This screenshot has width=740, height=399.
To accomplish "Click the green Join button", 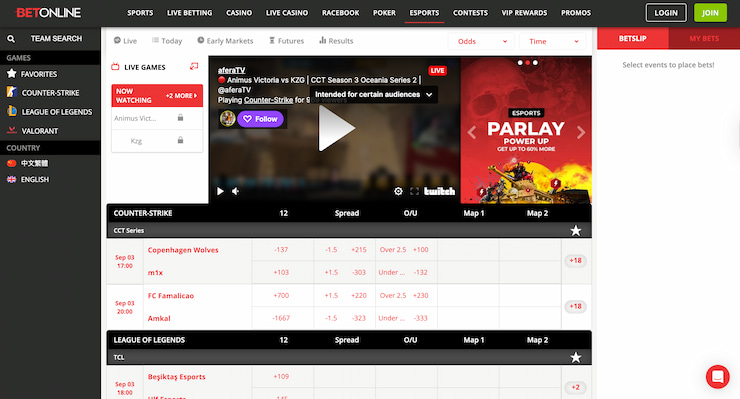I will click(710, 13).
